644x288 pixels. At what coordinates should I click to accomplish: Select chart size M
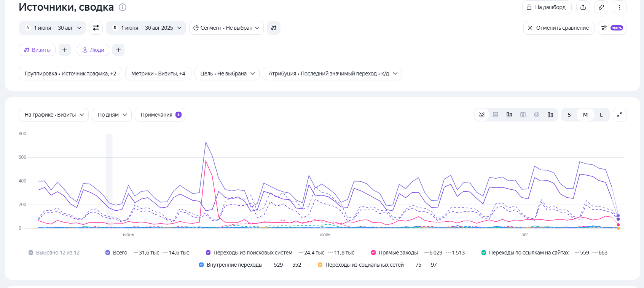(x=585, y=115)
